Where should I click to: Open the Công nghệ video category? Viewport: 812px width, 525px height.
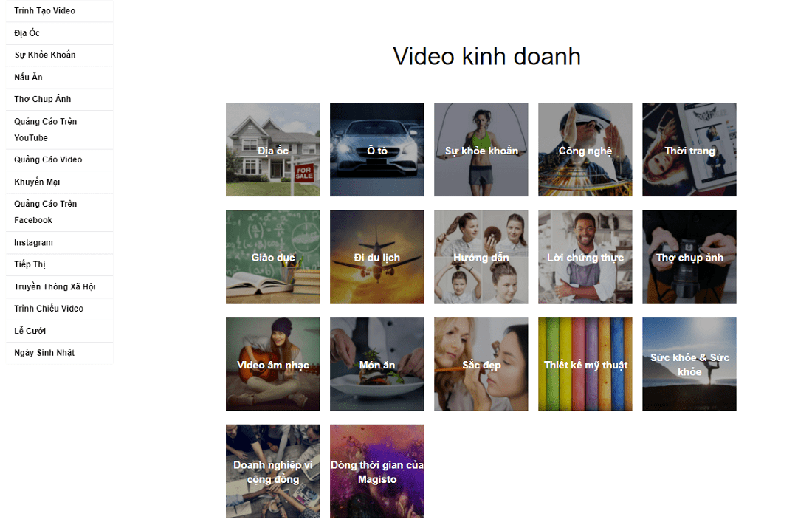pos(585,149)
